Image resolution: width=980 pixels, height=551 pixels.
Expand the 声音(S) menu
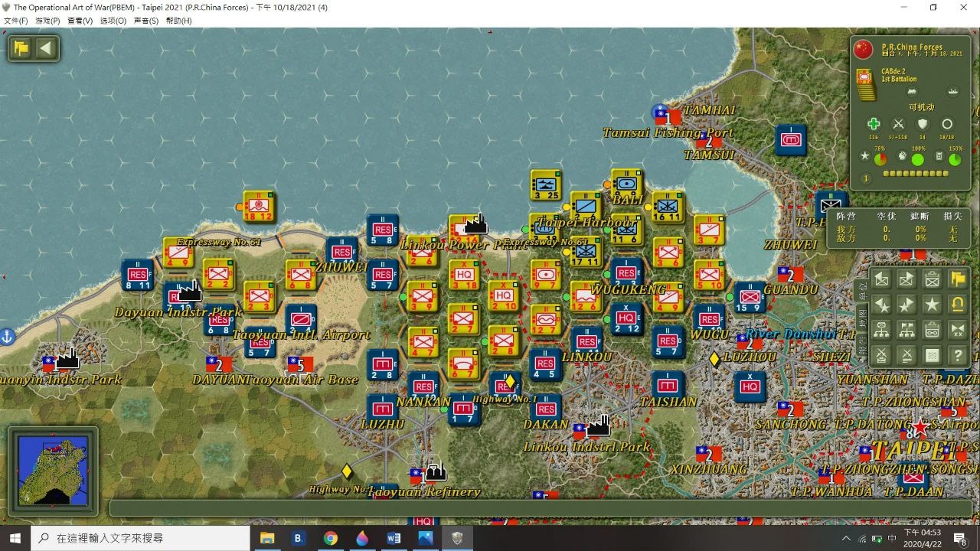coord(145,21)
